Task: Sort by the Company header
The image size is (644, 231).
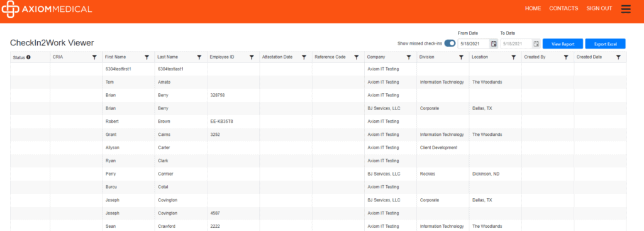Action: [x=376, y=57]
